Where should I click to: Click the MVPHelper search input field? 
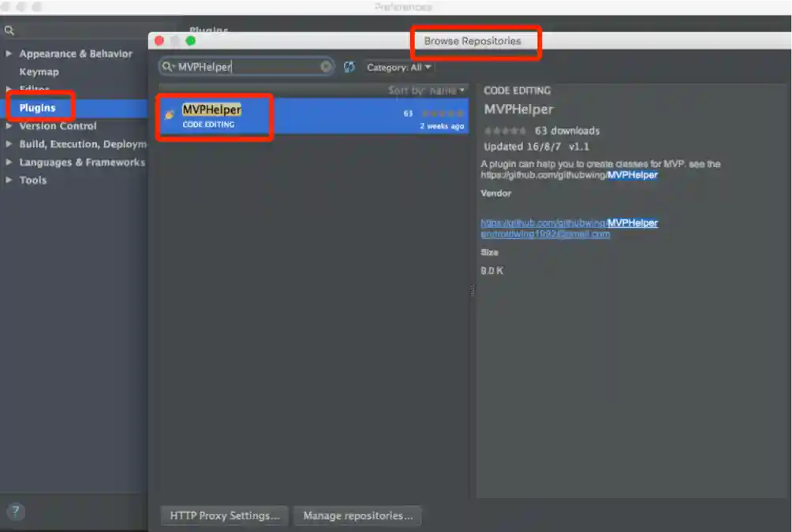pyautogui.click(x=246, y=67)
